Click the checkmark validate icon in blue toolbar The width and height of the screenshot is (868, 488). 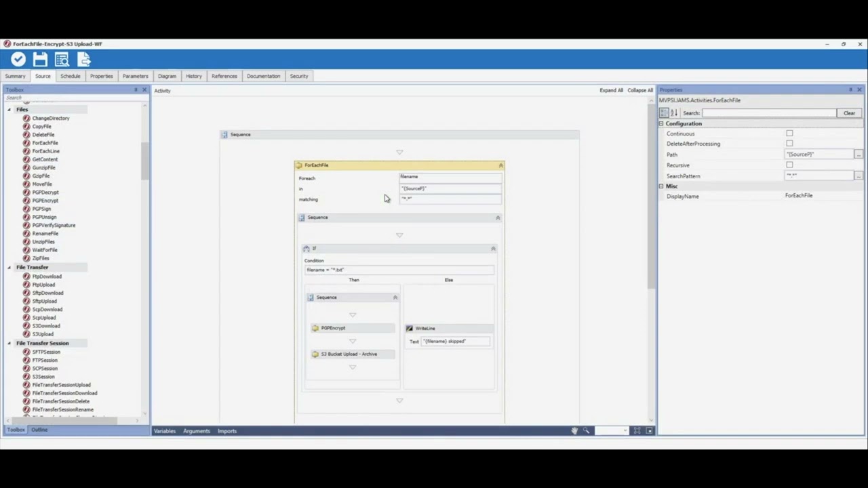click(x=18, y=60)
